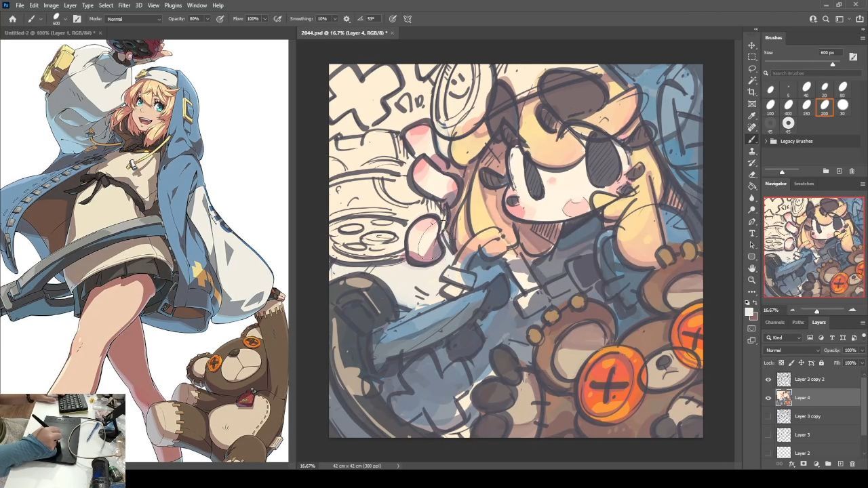The image size is (868, 488).
Task: Select the 400 size brush preset
Action: pos(789,106)
